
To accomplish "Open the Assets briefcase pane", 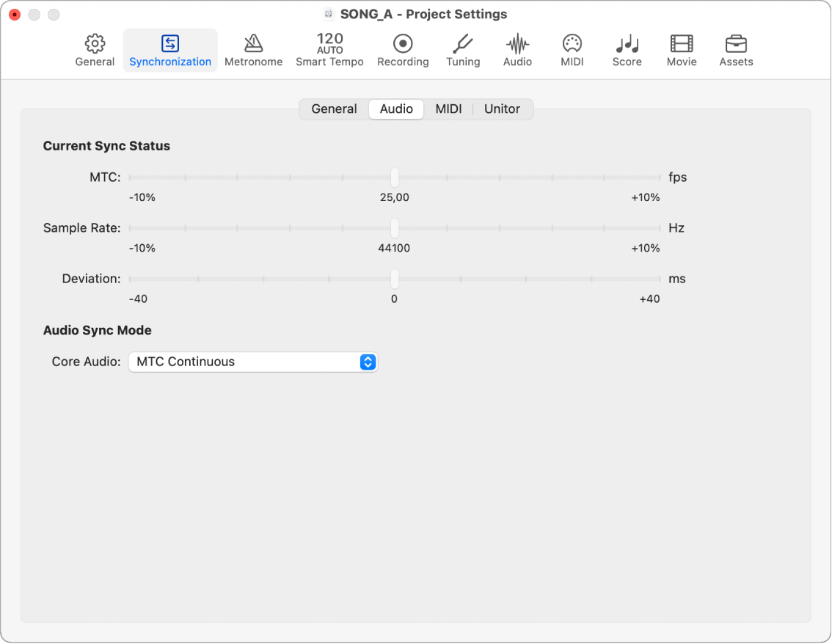I will (736, 51).
